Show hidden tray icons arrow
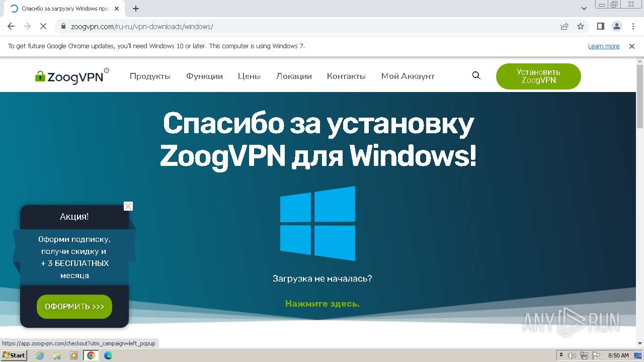Viewport: 644px width, 362px height. (x=561, y=355)
